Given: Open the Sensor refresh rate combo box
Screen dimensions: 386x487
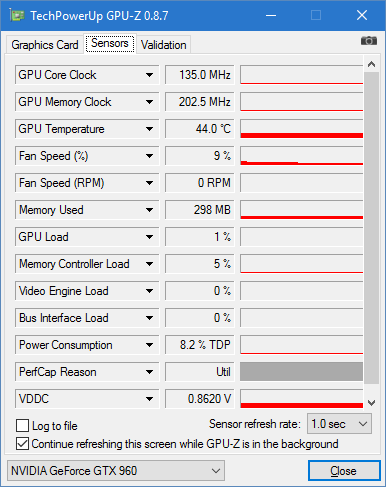Looking at the screenshot, I should tap(339, 424).
